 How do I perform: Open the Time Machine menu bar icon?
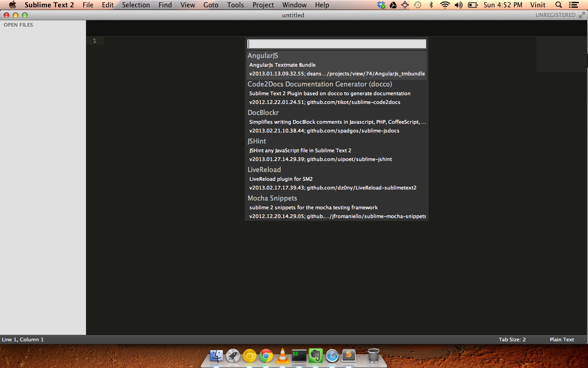[418, 5]
